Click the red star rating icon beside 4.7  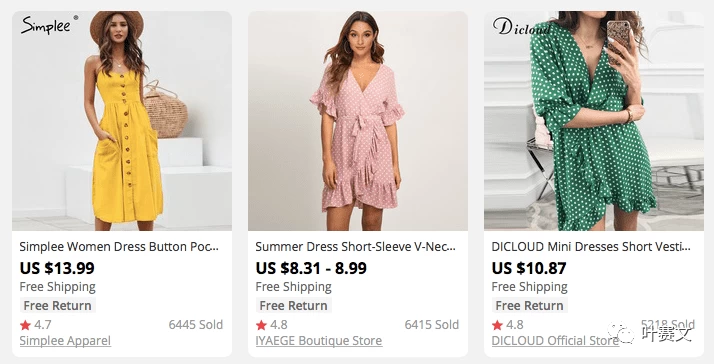pyautogui.click(x=25, y=325)
